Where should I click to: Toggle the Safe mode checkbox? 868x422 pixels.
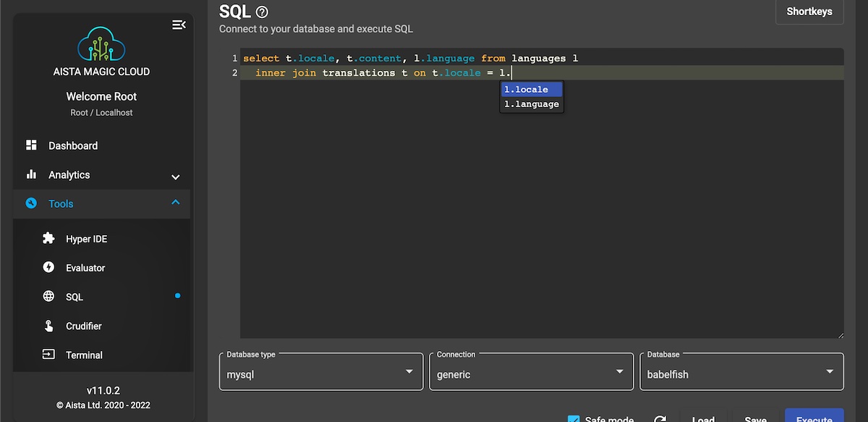(574, 419)
